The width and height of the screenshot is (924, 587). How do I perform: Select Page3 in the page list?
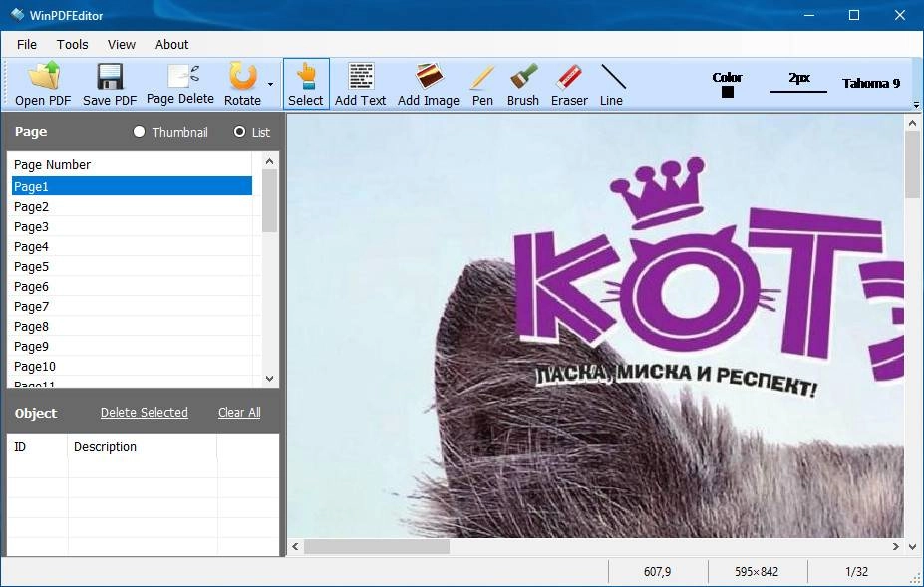(132, 227)
